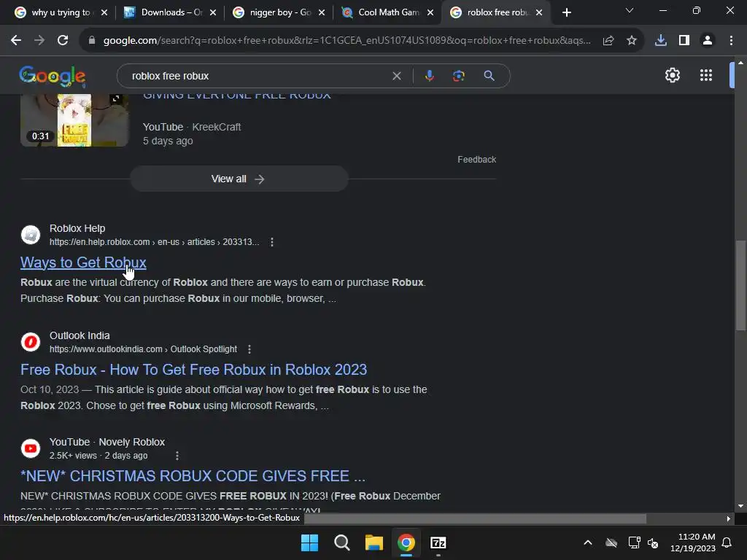Image resolution: width=747 pixels, height=560 pixels.
Task: Click the 'roblox free robux' search field
Action: coord(258,76)
